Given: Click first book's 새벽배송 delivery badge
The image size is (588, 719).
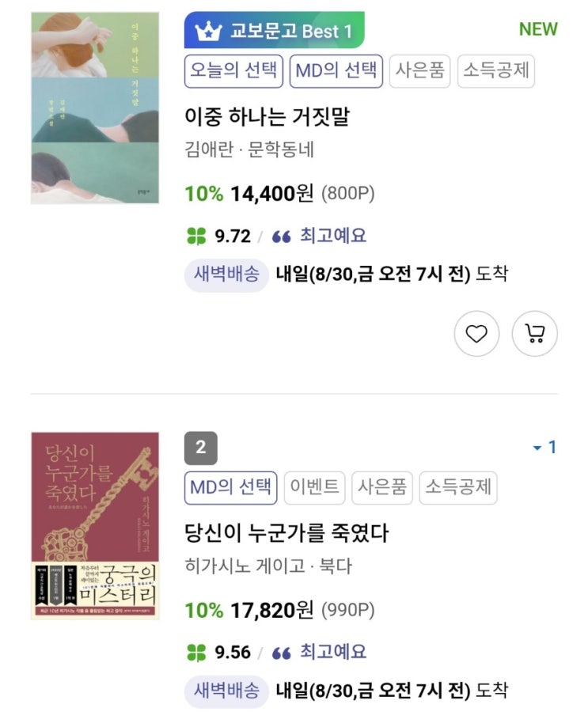Looking at the screenshot, I should (226, 274).
